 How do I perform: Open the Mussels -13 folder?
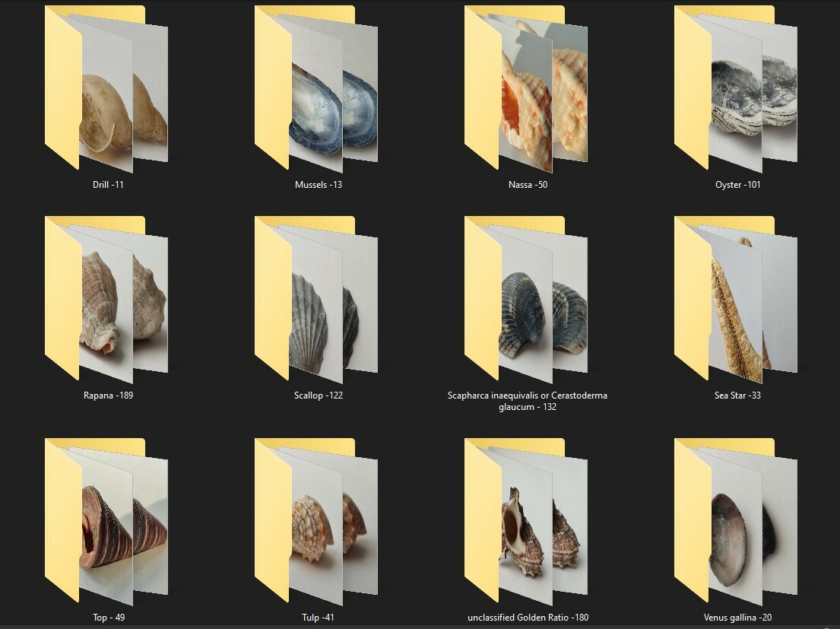coord(315,91)
